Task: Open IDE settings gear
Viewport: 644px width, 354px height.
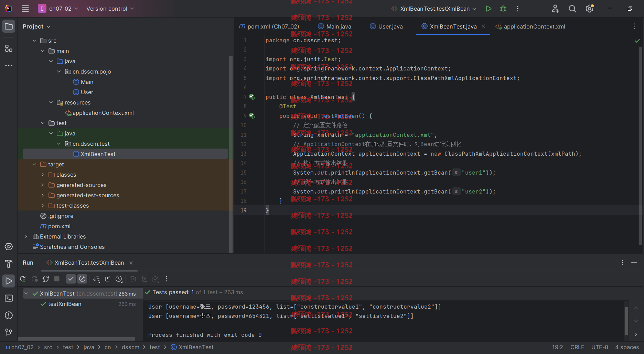Action: pyautogui.click(x=590, y=9)
